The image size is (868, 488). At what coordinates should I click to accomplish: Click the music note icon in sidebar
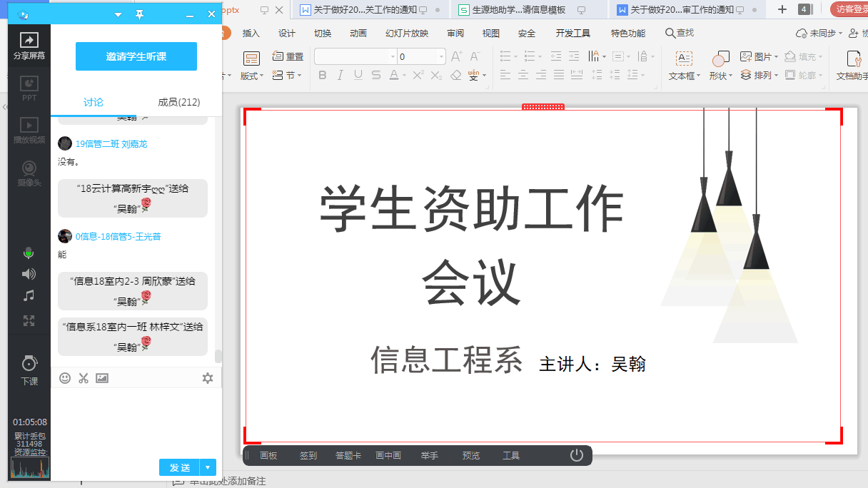29,295
